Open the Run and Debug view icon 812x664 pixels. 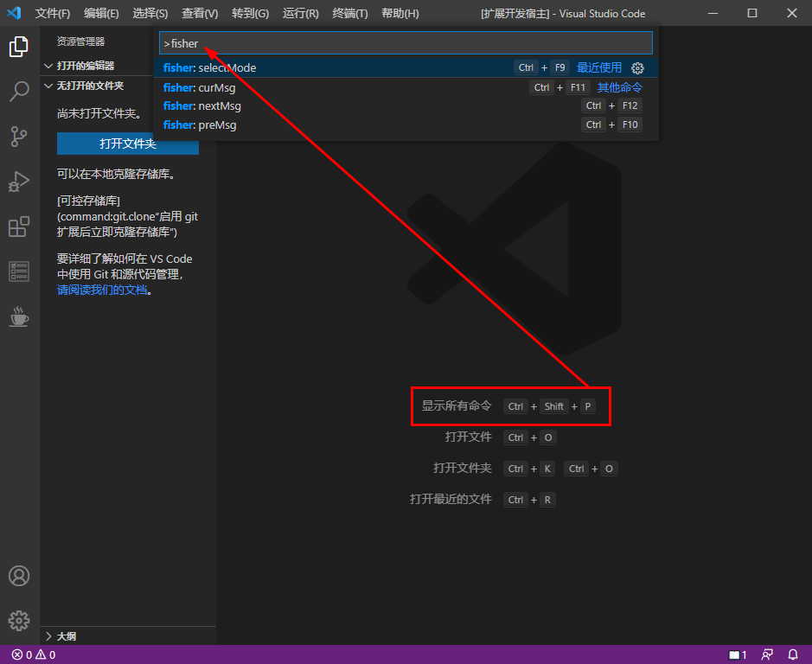click(19, 182)
